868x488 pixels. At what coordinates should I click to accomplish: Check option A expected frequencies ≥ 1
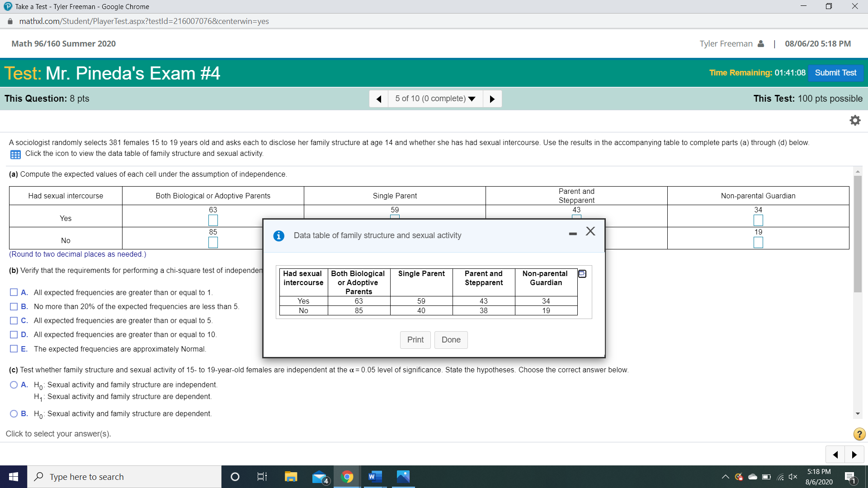[x=14, y=292]
